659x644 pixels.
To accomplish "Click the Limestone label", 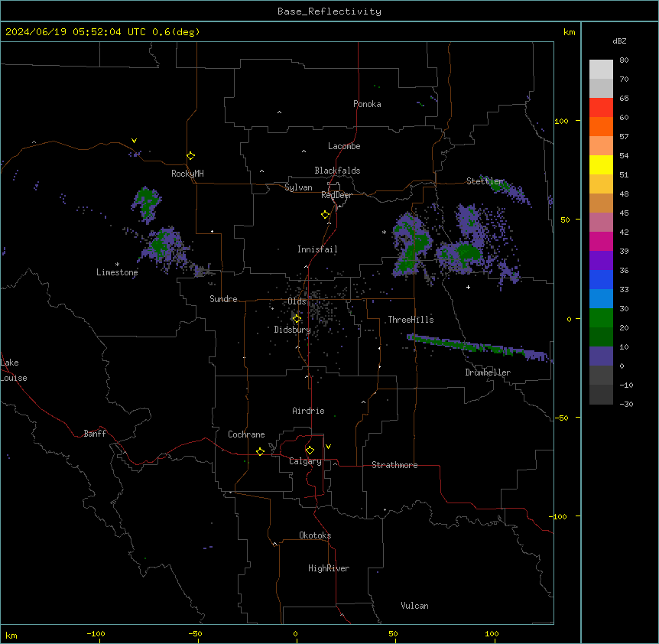I will tap(117, 272).
